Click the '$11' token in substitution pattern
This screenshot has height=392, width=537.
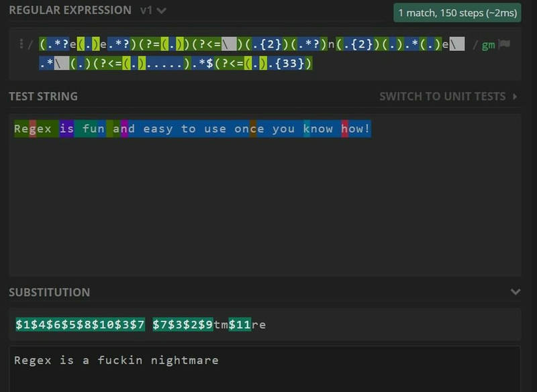[240, 325]
